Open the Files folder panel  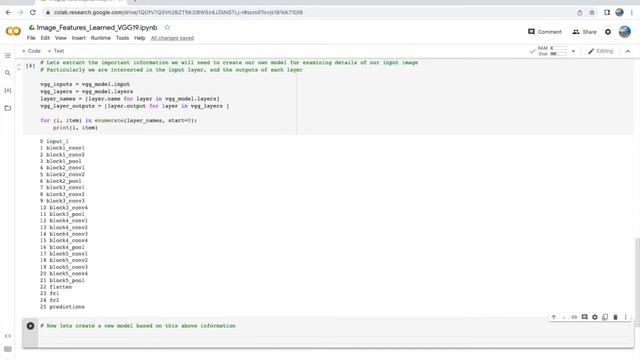8,108
